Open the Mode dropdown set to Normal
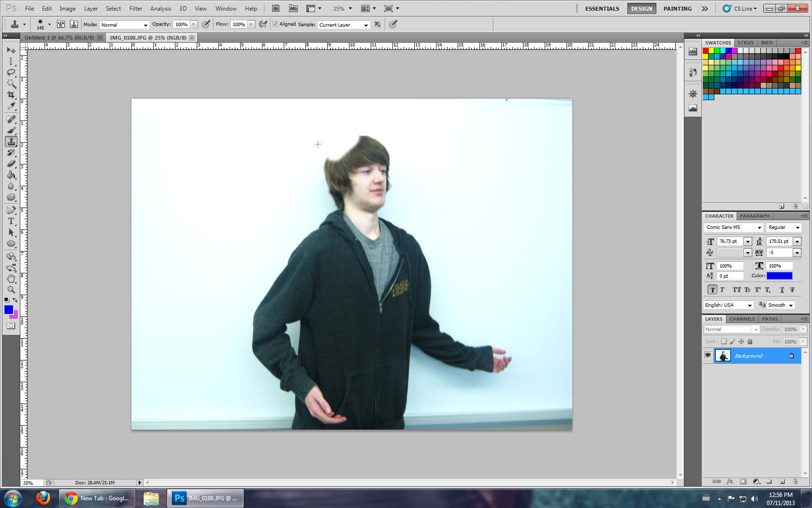812x508 pixels. (x=124, y=25)
